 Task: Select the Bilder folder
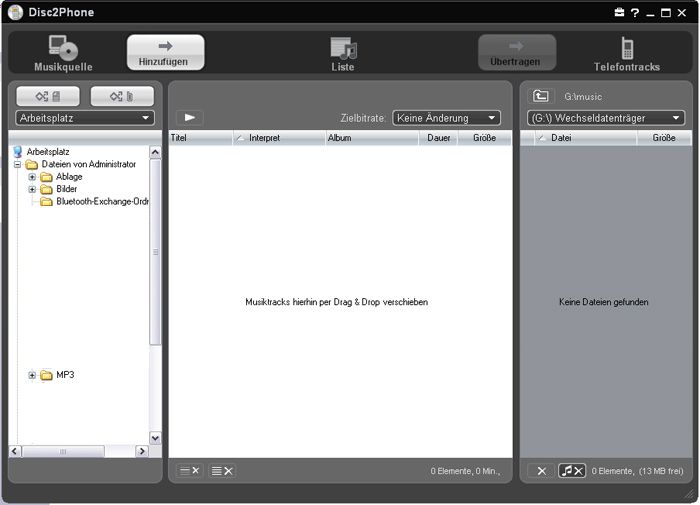(x=67, y=189)
